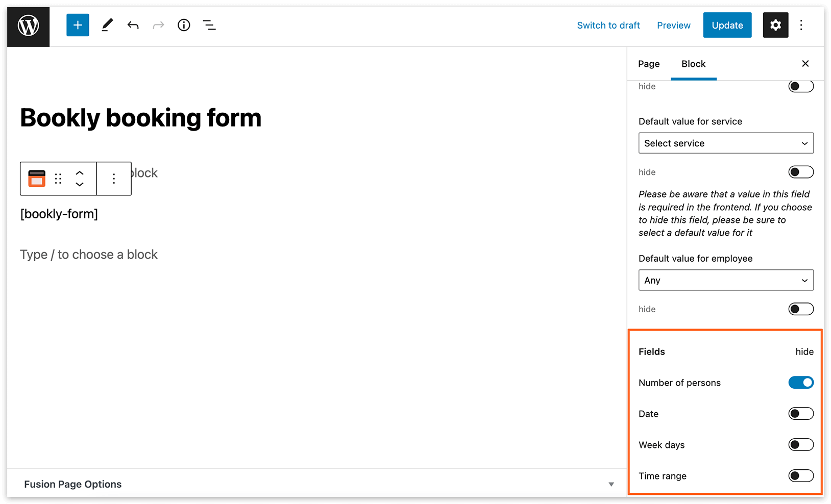
Task: Click the 'Date' field label
Action: pos(648,414)
